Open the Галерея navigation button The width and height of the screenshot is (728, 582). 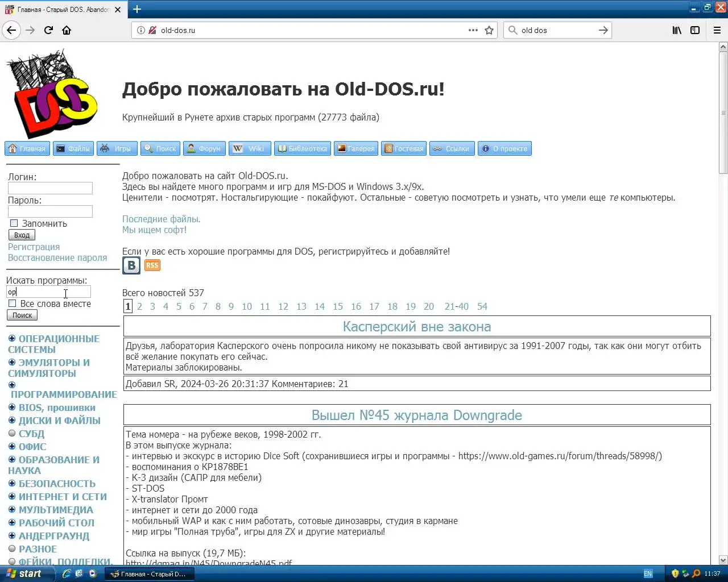356,148
